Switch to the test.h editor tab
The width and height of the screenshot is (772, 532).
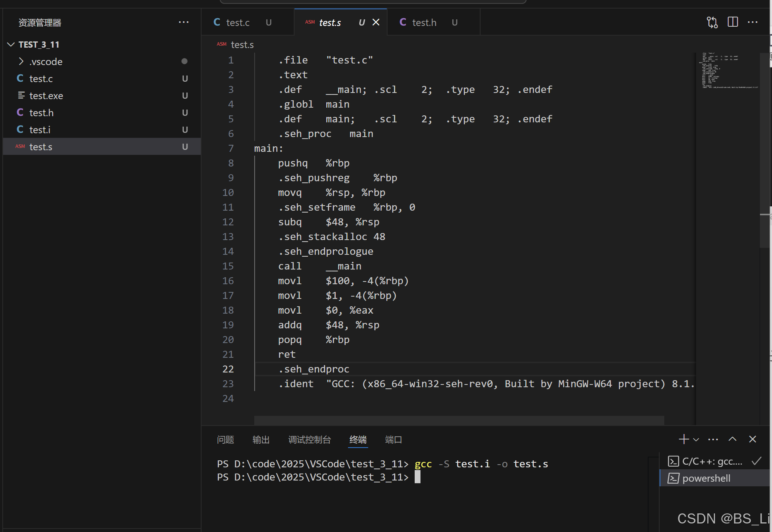[424, 23]
